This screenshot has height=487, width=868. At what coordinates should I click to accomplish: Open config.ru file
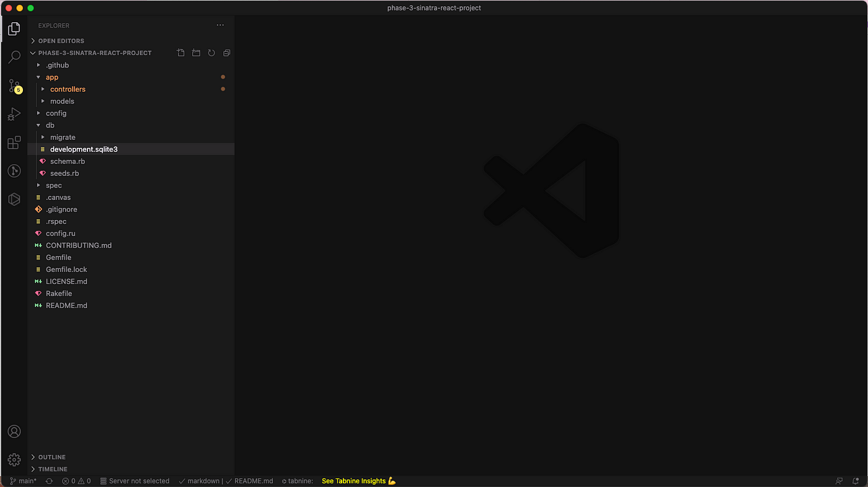[132, 234]
